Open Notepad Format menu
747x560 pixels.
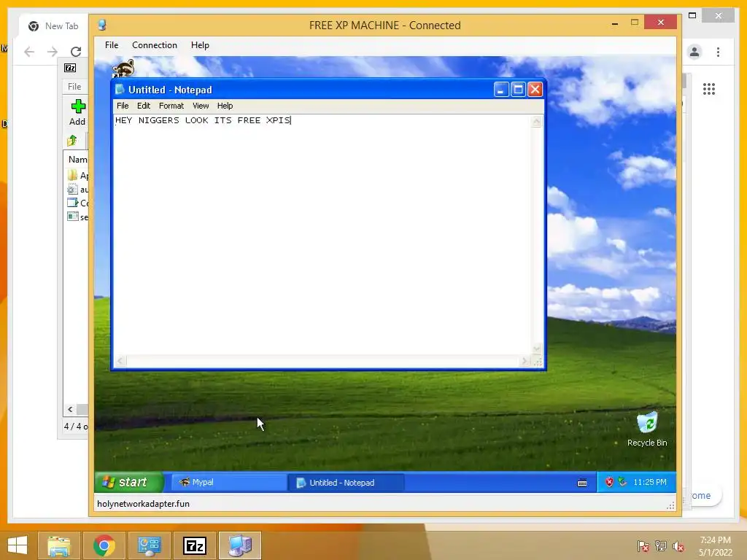[171, 106]
